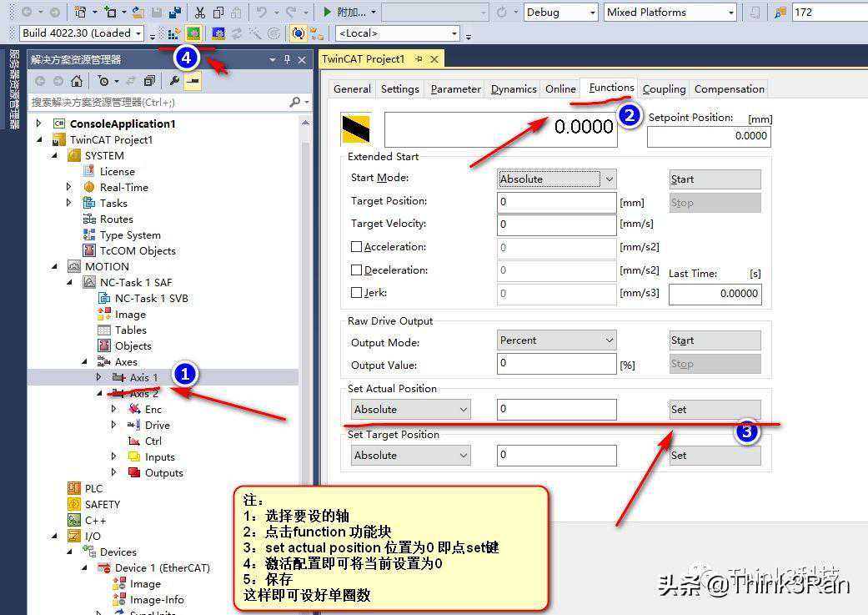Image resolution: width=868 pixels, height=615 pixels.
Task: Click the Extended Start section Start button
Action: click(x=715, y=179)
